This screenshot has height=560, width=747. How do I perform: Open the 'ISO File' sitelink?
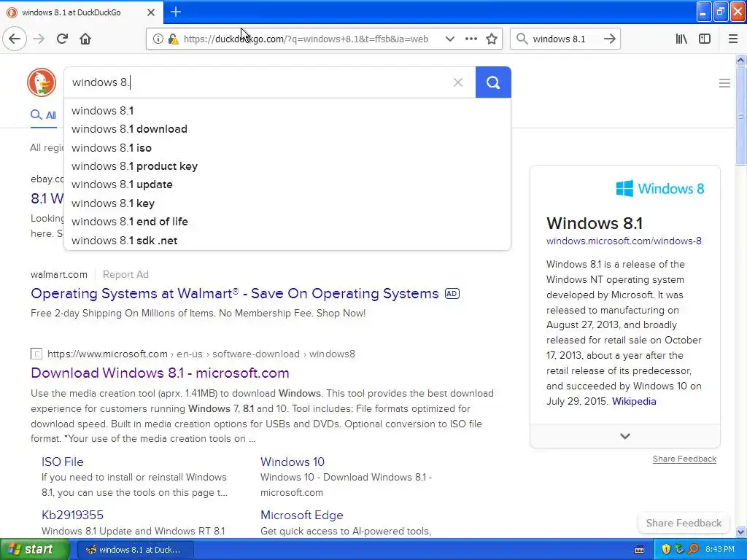click(63, 462)
